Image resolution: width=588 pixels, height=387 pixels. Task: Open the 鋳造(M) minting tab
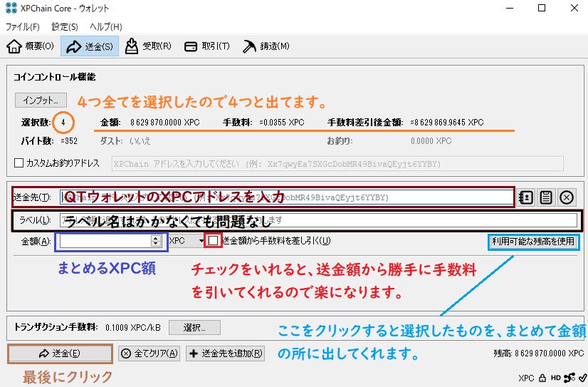tap(266, 46)
